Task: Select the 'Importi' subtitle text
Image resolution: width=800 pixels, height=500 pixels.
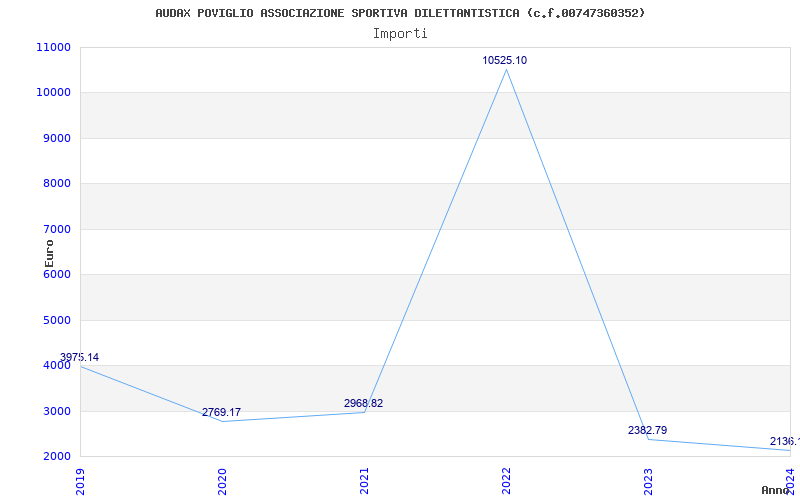Action: pyautogui.click(x=400, y=34)
